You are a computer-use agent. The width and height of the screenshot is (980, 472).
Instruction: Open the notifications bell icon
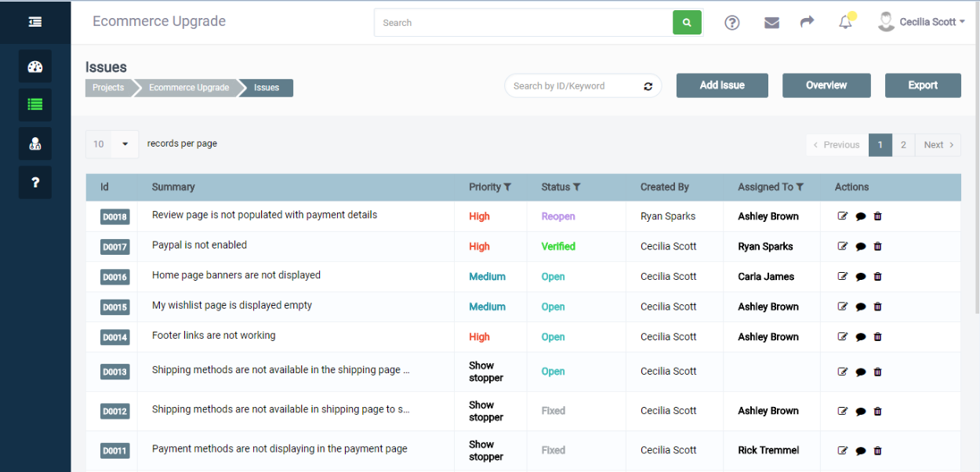(845, 23)
